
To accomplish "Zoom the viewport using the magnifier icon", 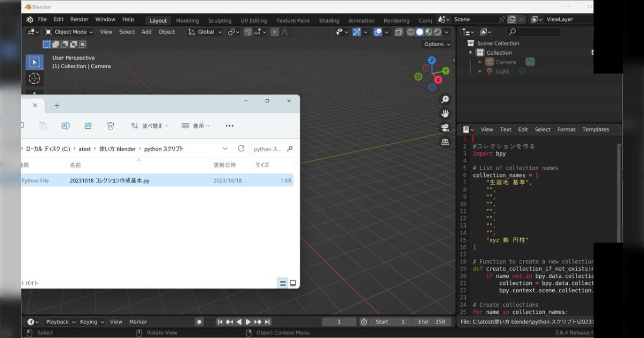I will coord(445,99).
